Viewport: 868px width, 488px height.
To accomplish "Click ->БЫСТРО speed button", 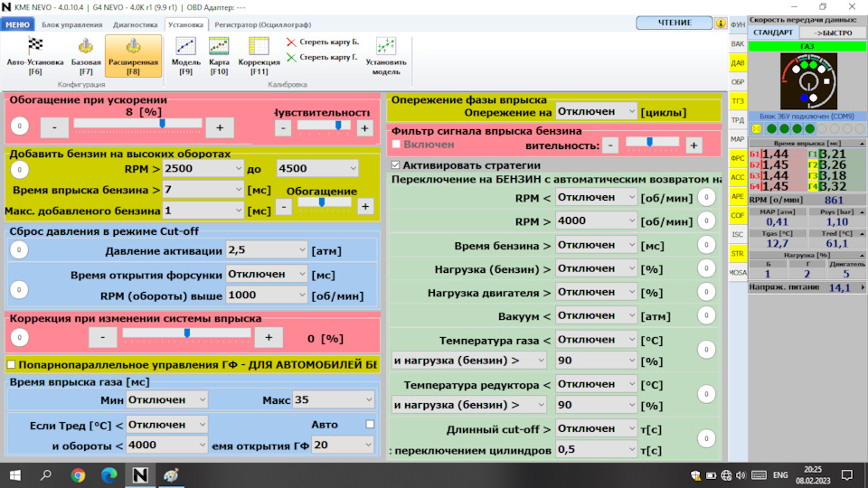I will pyautogui.click(x=833, y=33).
